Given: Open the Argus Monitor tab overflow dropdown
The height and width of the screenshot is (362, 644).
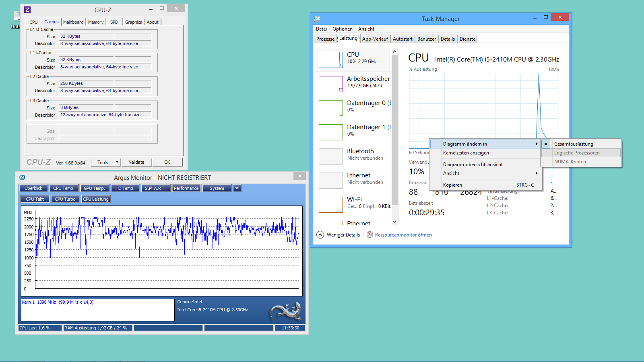Looking at the screenshot, I should click(x=237, y=188).
